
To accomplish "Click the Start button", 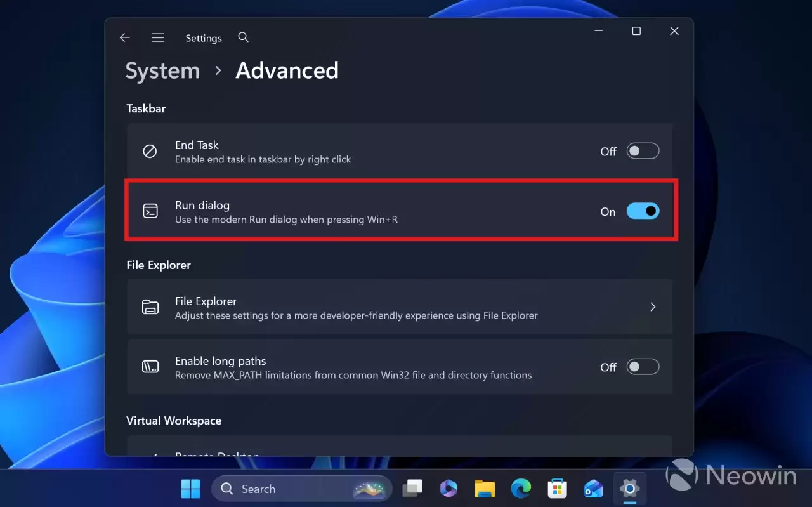I will pos(190,489).
